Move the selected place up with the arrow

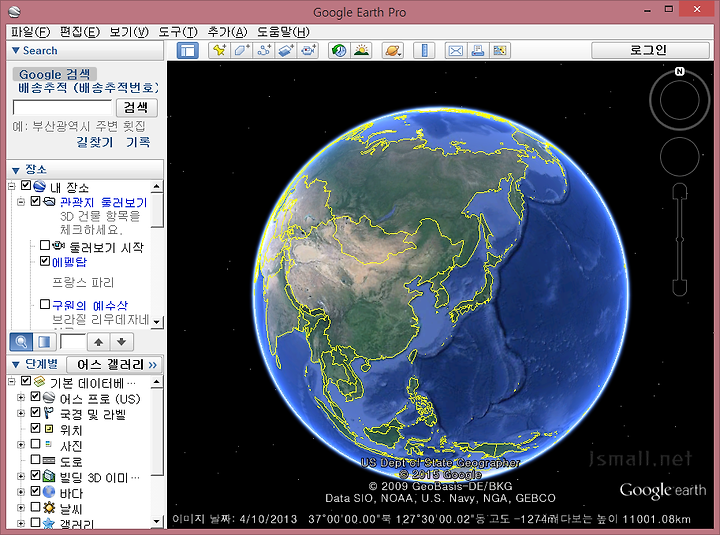(98, 342)
